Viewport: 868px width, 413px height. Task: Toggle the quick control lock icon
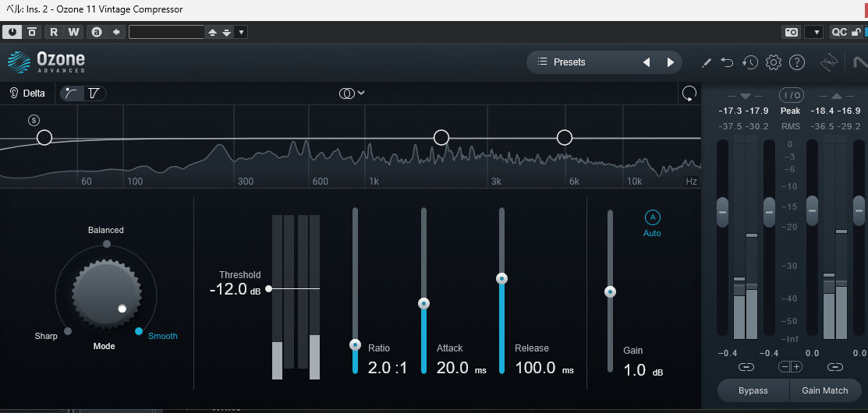856,32
